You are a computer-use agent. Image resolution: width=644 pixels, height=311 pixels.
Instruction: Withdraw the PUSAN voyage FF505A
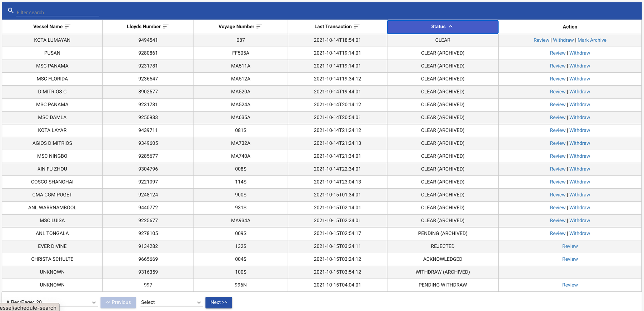pos(580,53)
